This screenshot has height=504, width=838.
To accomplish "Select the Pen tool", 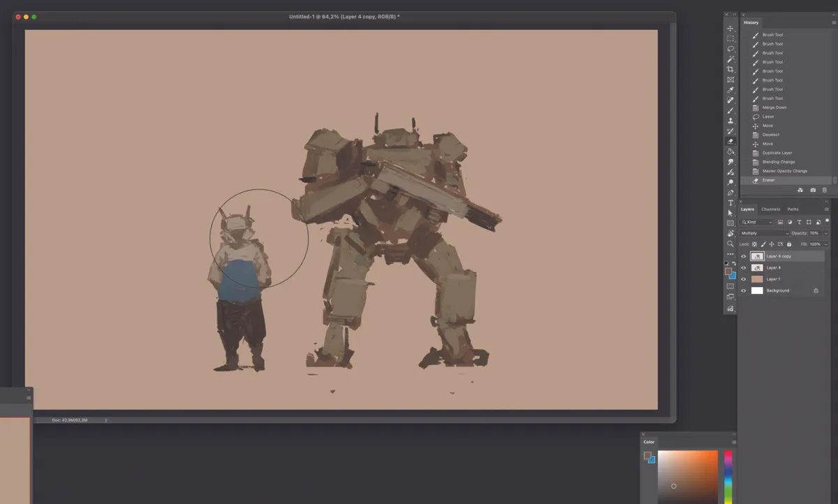I will pyautogui.click(x=730, y=193).
